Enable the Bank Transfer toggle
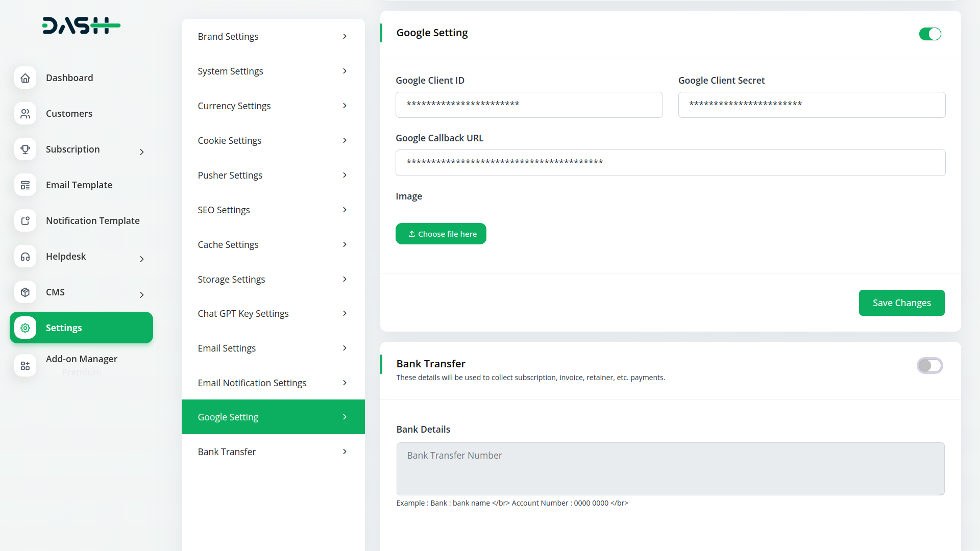 929,366
